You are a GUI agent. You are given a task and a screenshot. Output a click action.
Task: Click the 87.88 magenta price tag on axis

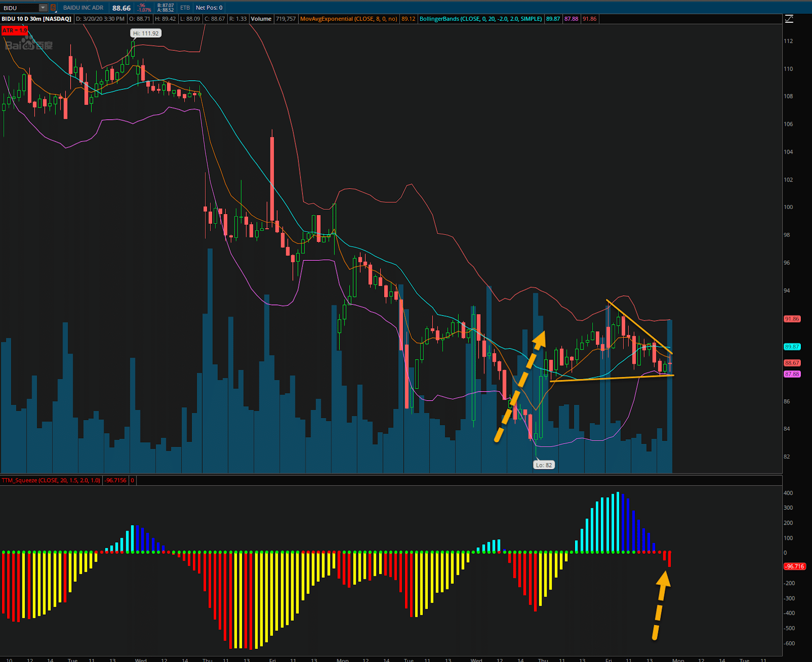(x=792, y=374)
